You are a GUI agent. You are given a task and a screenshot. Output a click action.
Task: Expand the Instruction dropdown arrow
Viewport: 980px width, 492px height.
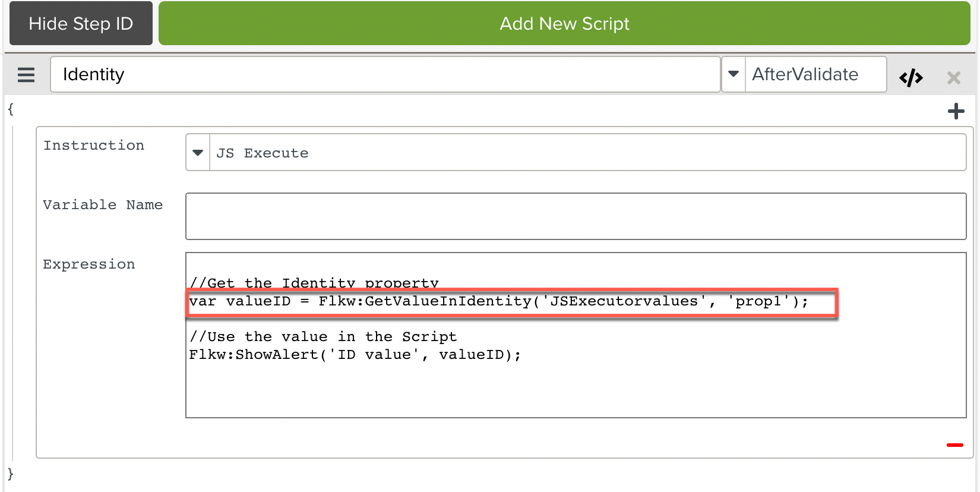pyautogui.click(x=198, y=153)
